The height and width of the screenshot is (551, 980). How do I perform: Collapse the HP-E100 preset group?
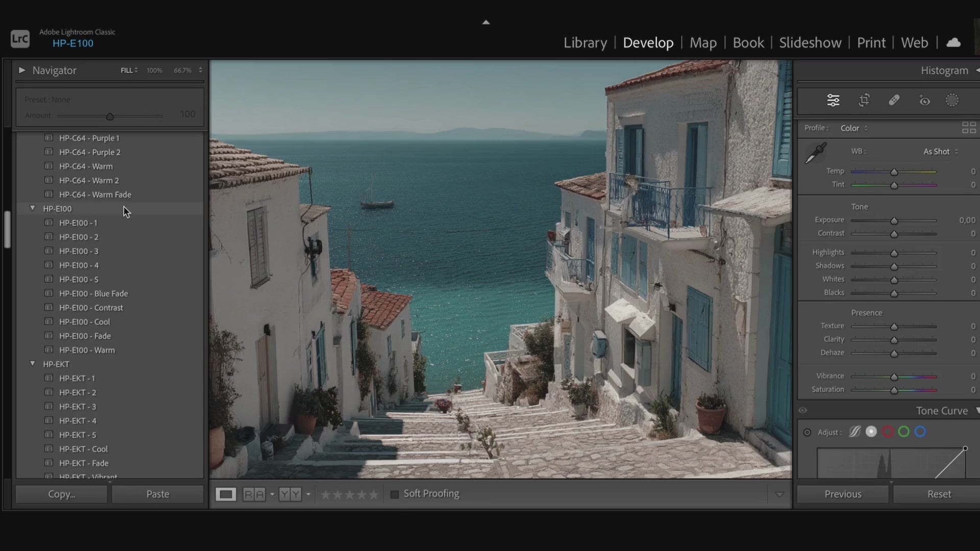pyautogui.click(x=33, y=208)
